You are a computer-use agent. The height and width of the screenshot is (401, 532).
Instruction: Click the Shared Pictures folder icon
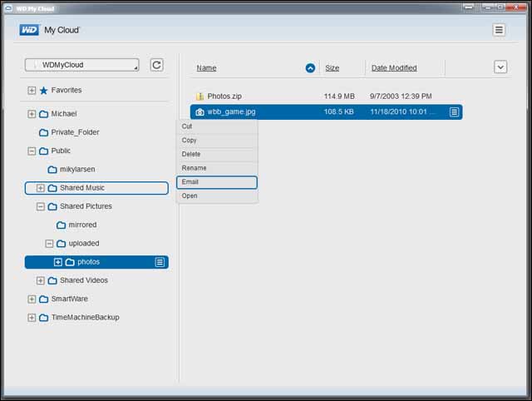pos(52,206)
